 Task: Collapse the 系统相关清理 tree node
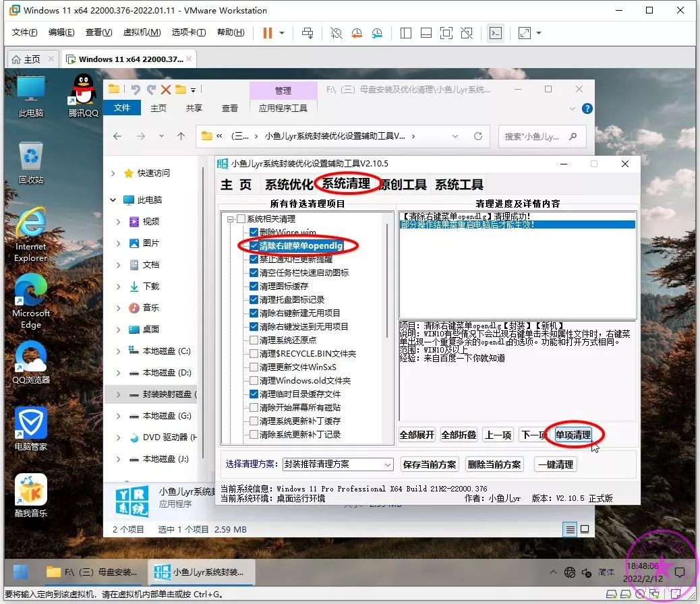coord(231,219)
